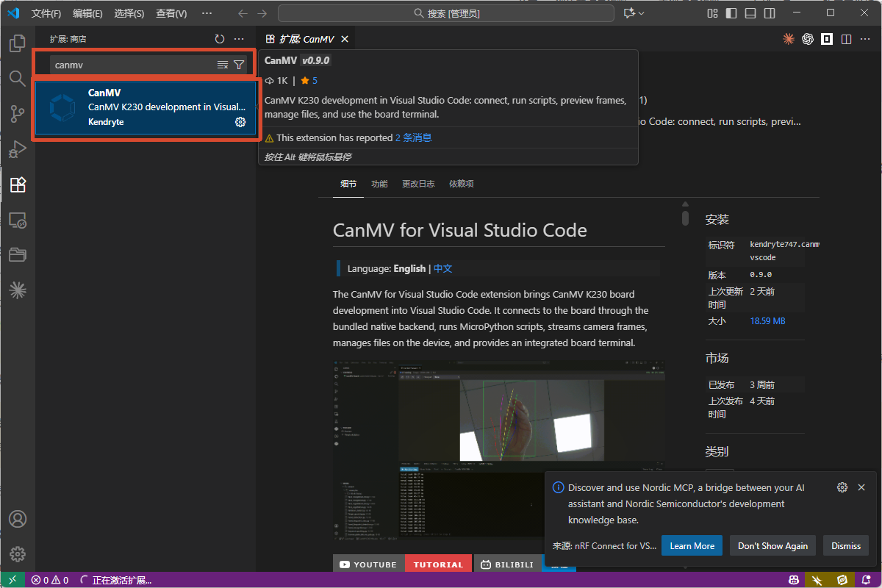Open the CanMV extension manage gear
This screenshot has height=588, width=882.
(240, 122)
